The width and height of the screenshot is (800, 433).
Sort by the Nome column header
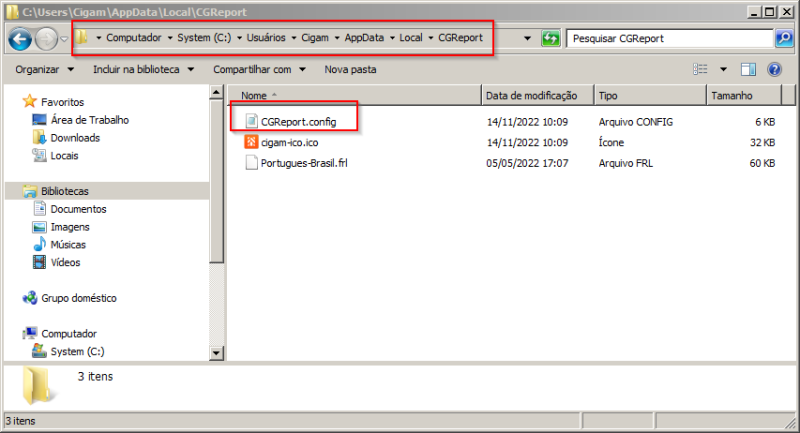[355, 95]
